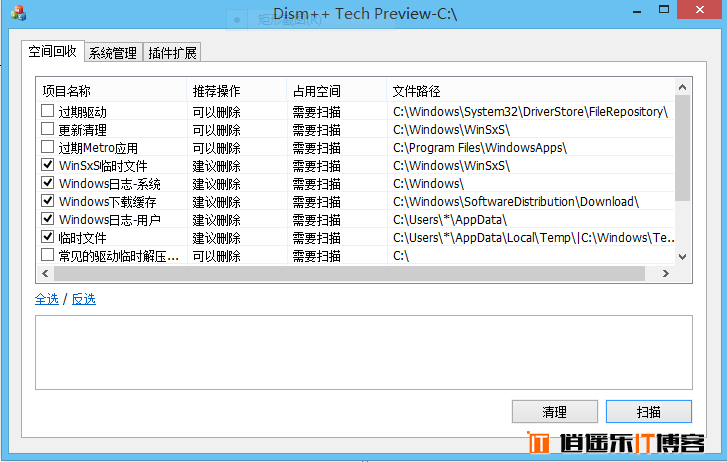The height and width of the screenshot is (462, 727).
Task: Uncheck Windows日志-系统
Action: pyautogui.click(x=47, y=183)
